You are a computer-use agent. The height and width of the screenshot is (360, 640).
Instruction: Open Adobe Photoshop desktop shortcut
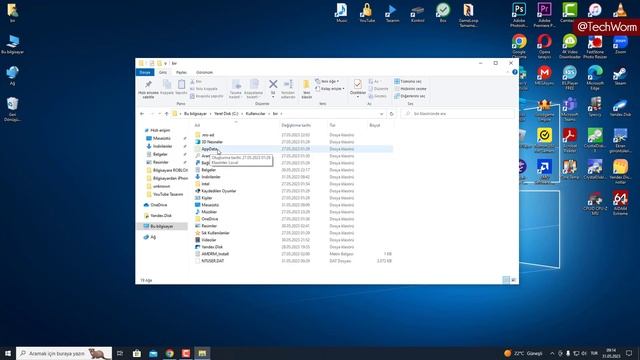519,14
